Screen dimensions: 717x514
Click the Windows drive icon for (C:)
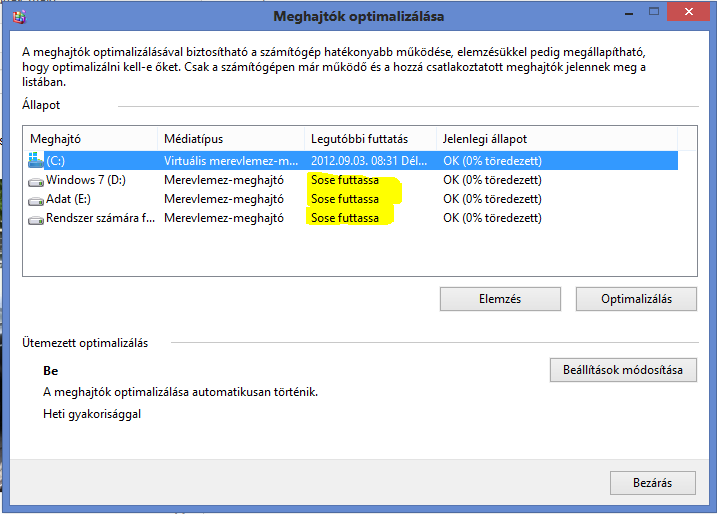36,160
